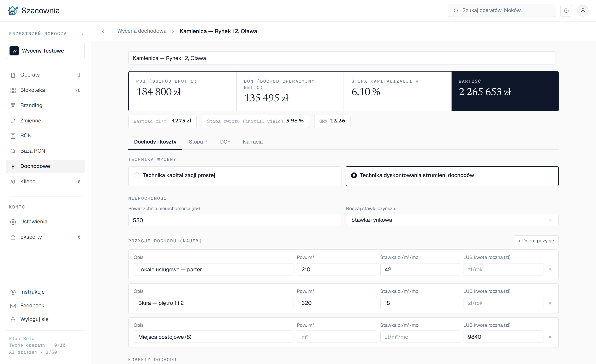Click the DON 135 495 zł value
The width and height of the screenshot is (596, 364).
266,98
